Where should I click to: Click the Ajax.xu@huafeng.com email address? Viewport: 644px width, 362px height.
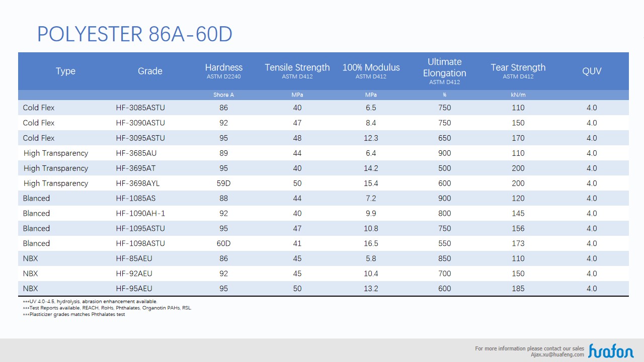(557, 354)
